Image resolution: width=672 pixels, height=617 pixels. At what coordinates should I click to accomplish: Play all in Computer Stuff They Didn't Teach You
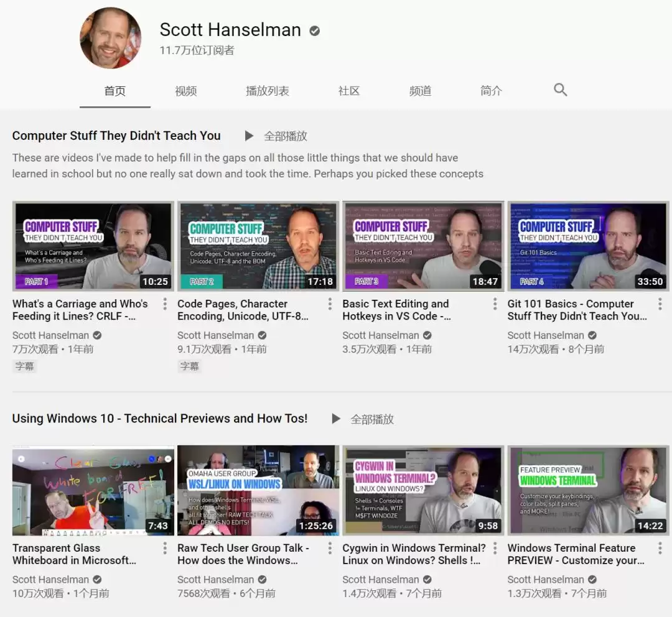pos(277,136)
